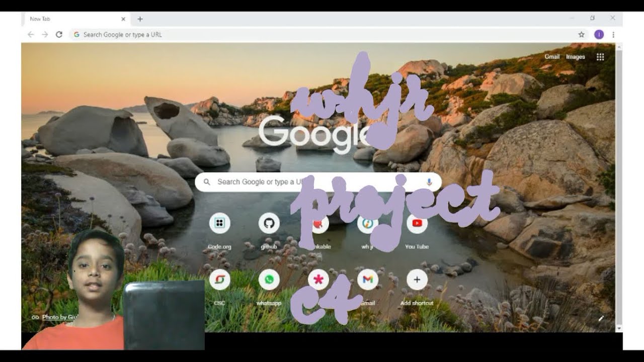Open the whatsapp shortcut

(x=269, y=280)
